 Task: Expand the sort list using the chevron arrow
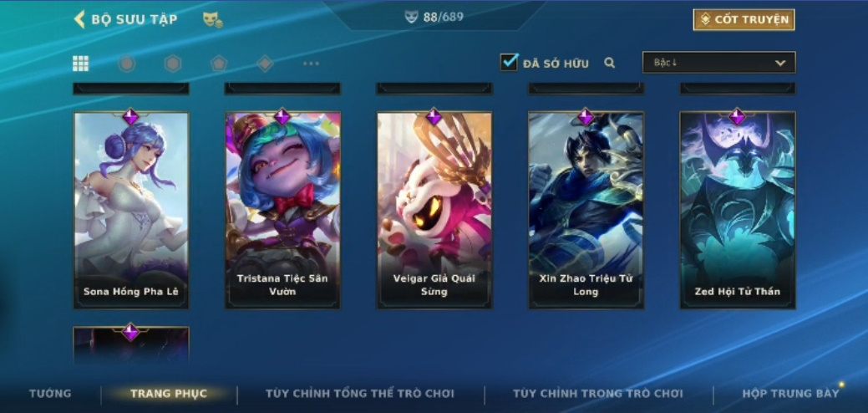click(780, 63)
